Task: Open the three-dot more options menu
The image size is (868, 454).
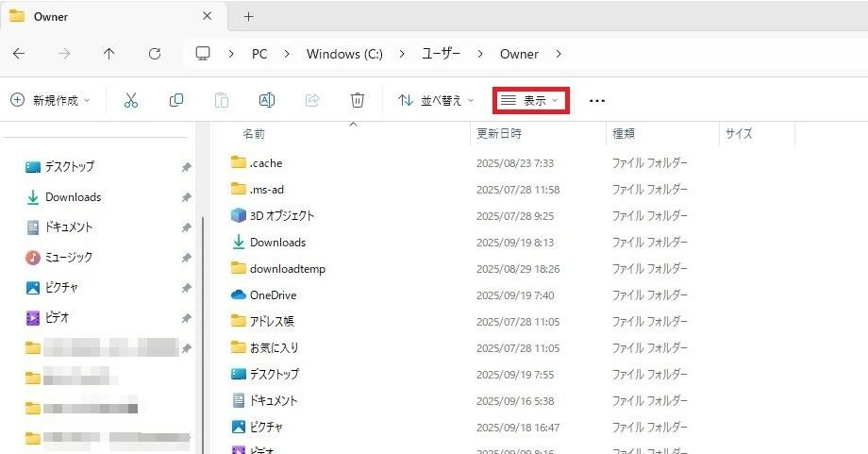Action: [x=596, y=100]
